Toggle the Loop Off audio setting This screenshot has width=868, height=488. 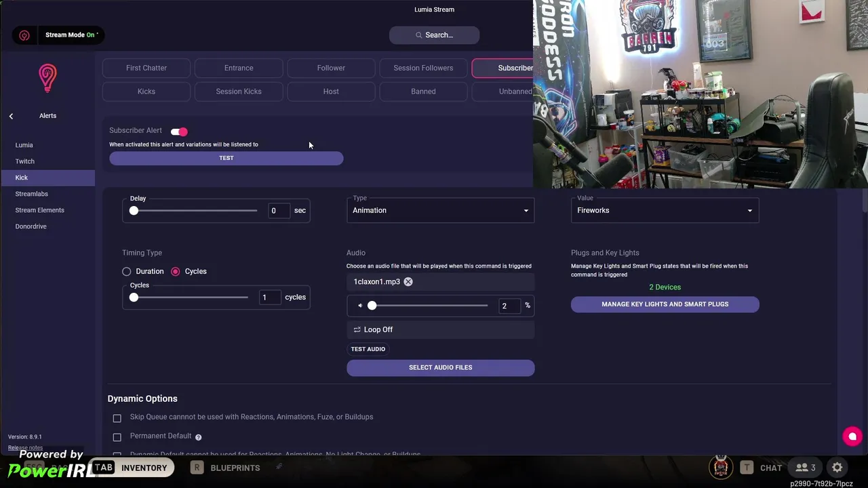point(441,329)
